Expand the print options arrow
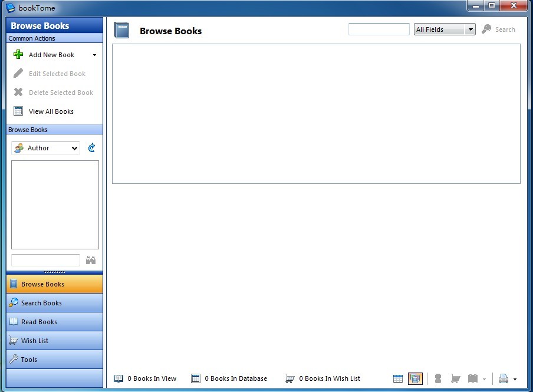Viewport: 533px width, 392px height. click(x=515, y=379)
